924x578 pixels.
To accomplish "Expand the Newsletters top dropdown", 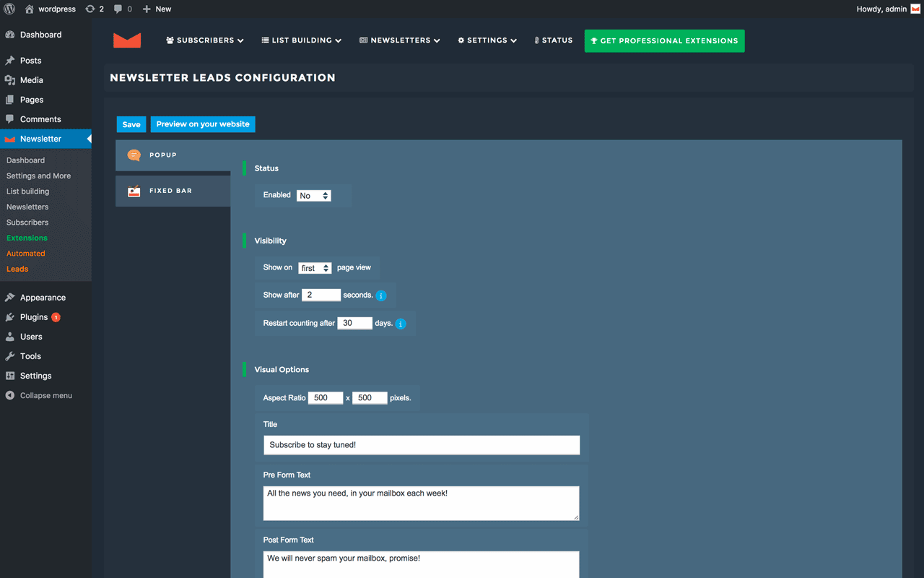I will click(400, 40).
